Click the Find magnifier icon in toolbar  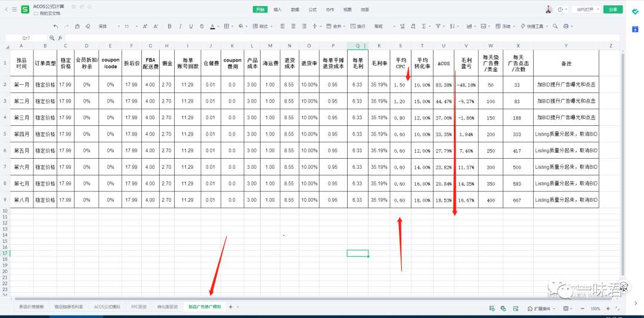click(x=555, y=26)
